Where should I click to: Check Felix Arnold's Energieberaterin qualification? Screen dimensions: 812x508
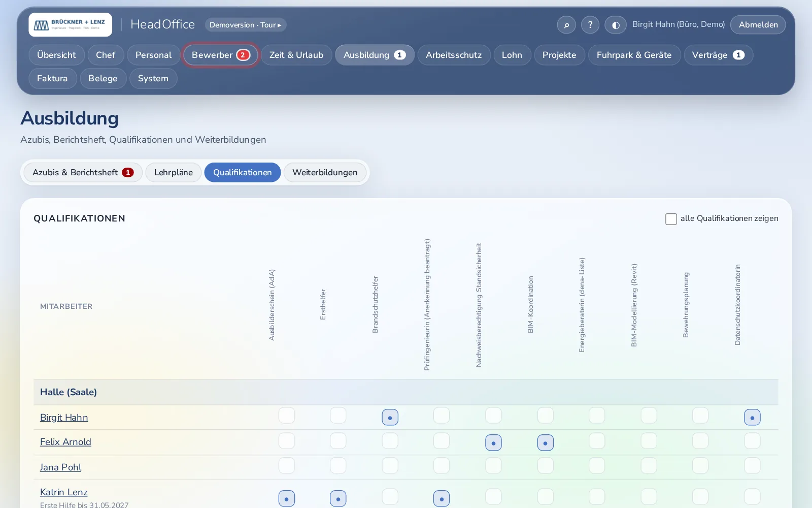pos(597,441)
